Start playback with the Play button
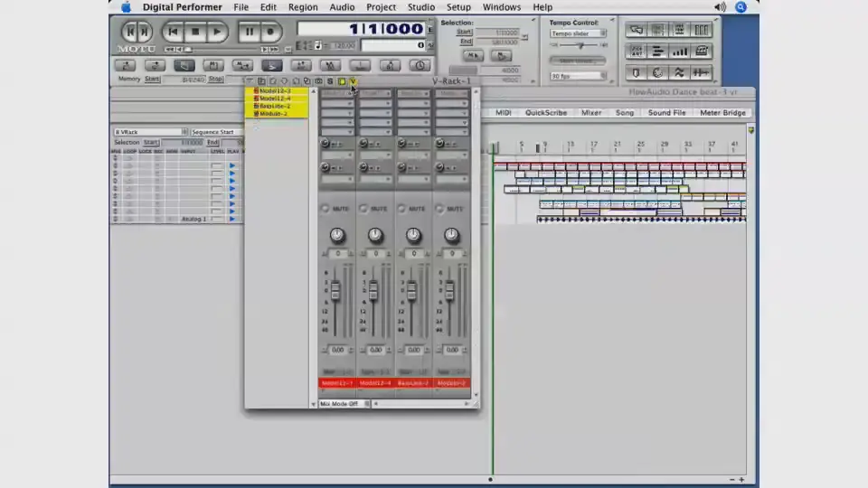The image size is (868, 488). (217, 33)
